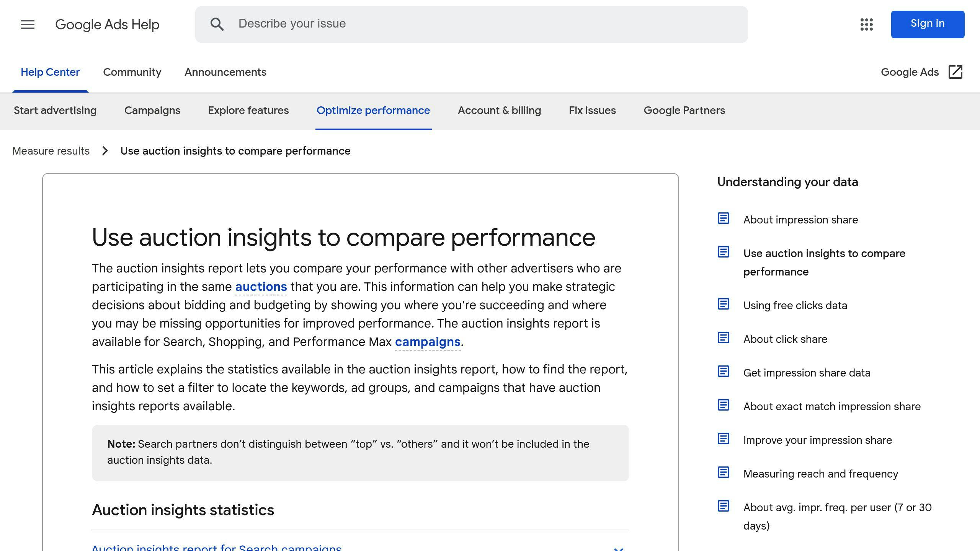
Task: Click the Google Ads external link icon
Action: (955, 72)
